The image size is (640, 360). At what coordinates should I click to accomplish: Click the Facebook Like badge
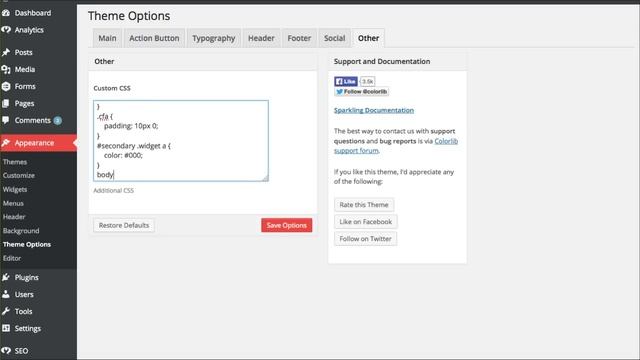coord(346,81)
